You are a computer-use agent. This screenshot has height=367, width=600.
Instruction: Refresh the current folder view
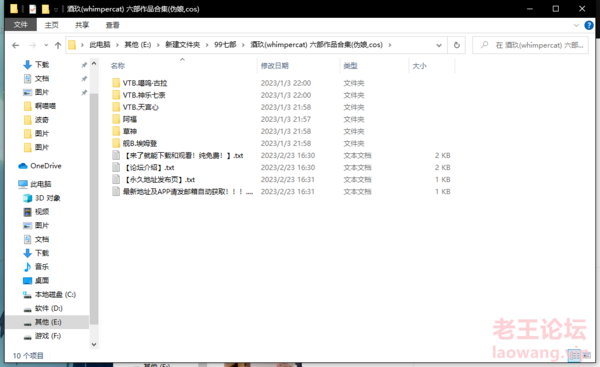(x=457, y=45)
